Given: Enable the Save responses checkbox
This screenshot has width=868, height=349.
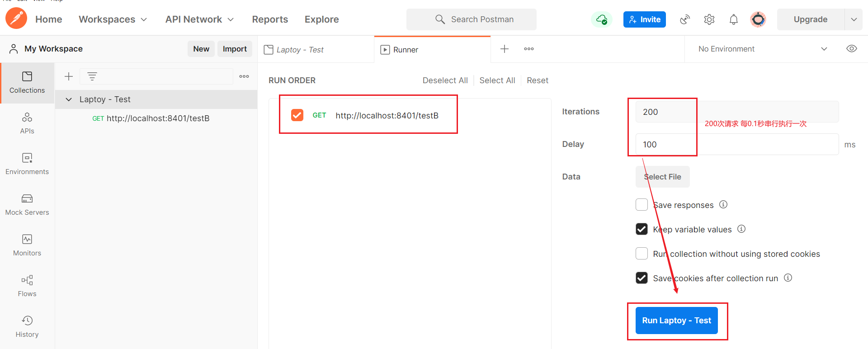Looking at the screenshot, I should (642, 205).
